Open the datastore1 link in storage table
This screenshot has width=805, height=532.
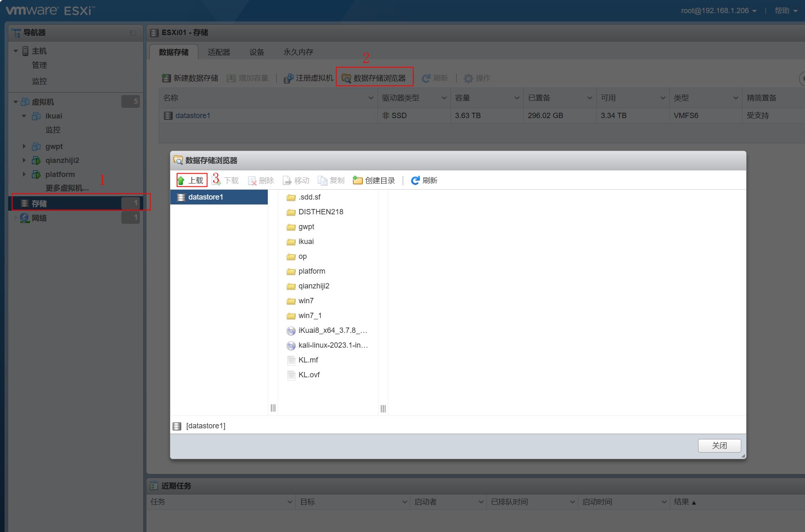pyautogui.click(x=193, y=116)
